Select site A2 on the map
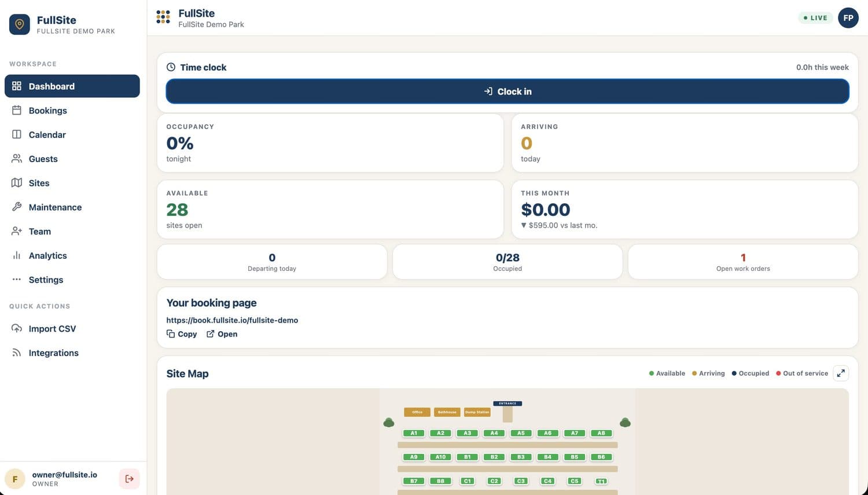This screenshot has width=868, height=495. coord(440,433)
